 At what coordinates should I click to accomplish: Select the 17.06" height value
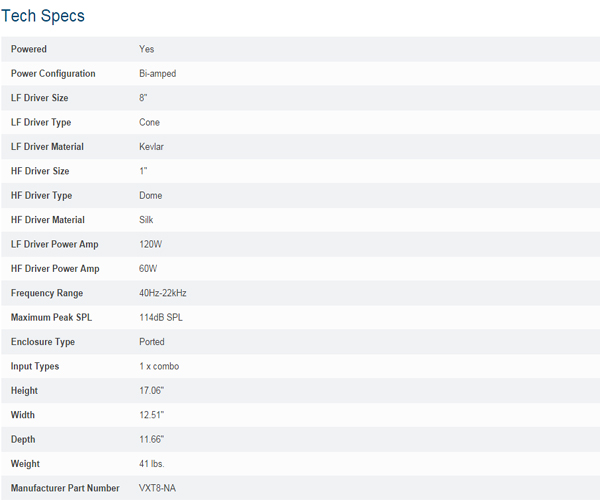(x=152, y=391)
